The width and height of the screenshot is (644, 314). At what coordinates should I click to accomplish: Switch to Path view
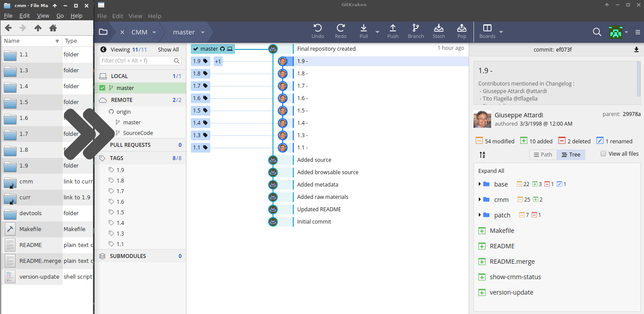(543, 155)
